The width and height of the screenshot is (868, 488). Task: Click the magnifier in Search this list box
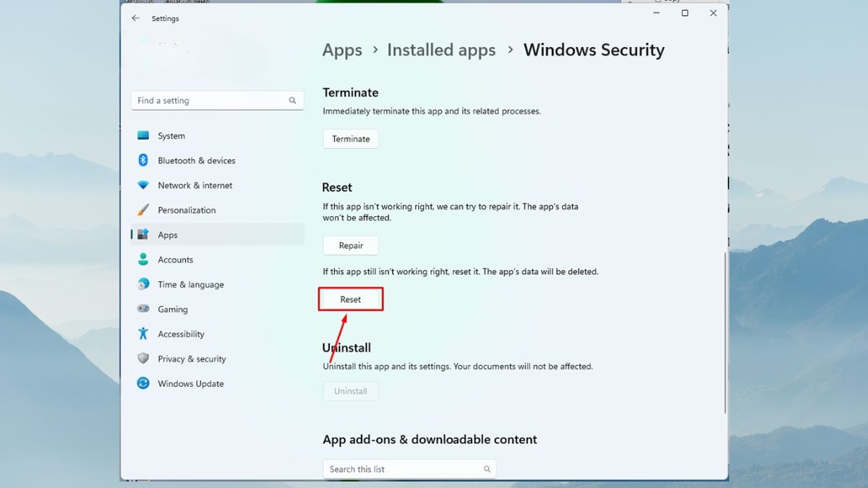(x=487, y=469)
